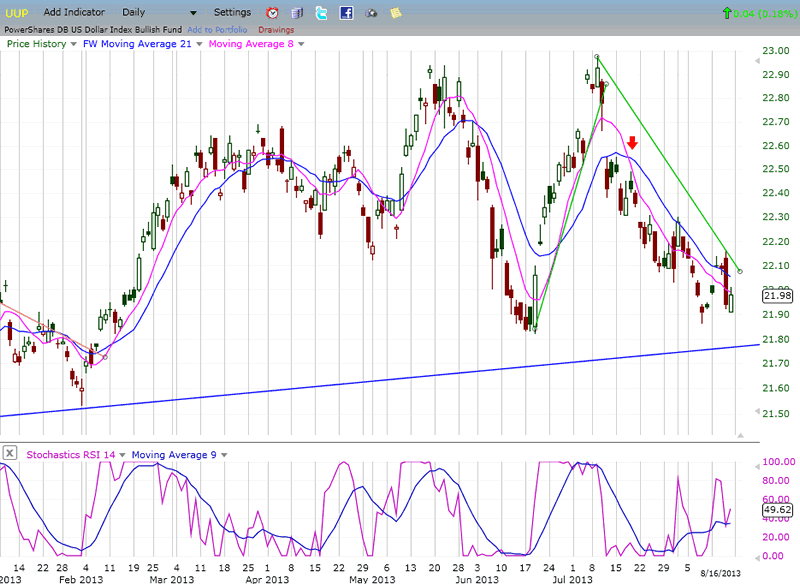This screenshot has width=800, height=584.
Task: Open Stochastics RSI 14 dropdown
Action: [x=123, y=454]
